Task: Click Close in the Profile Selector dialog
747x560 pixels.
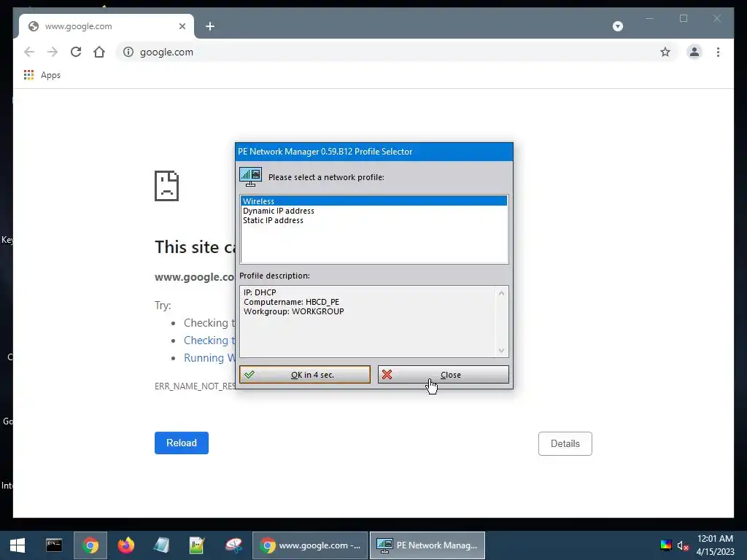Action: pyautogui.click(x=443, y=375)
